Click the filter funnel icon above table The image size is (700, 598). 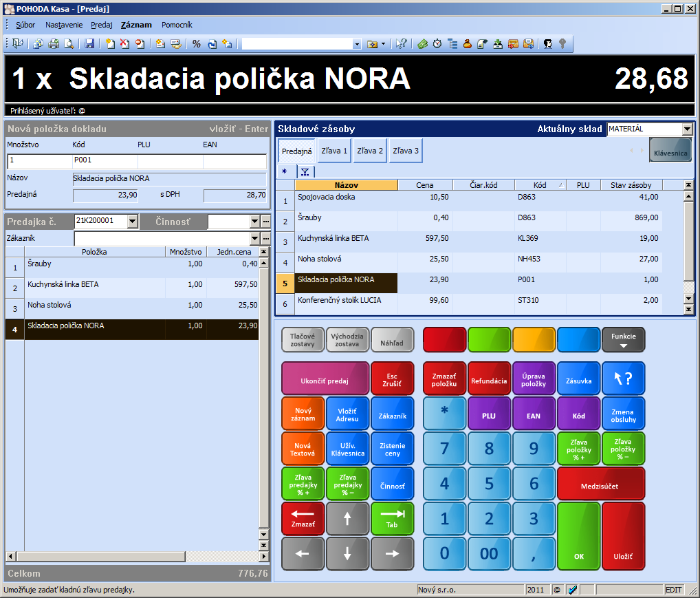305,171
